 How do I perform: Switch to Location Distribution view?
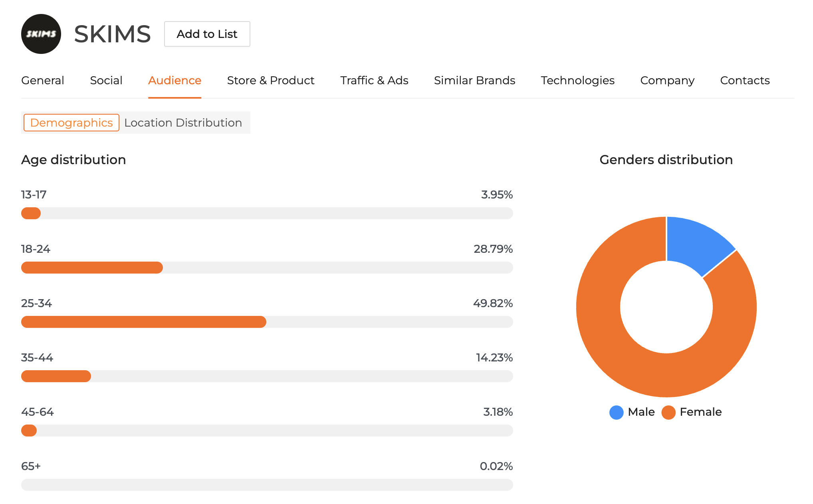click(x=183, y=123)
